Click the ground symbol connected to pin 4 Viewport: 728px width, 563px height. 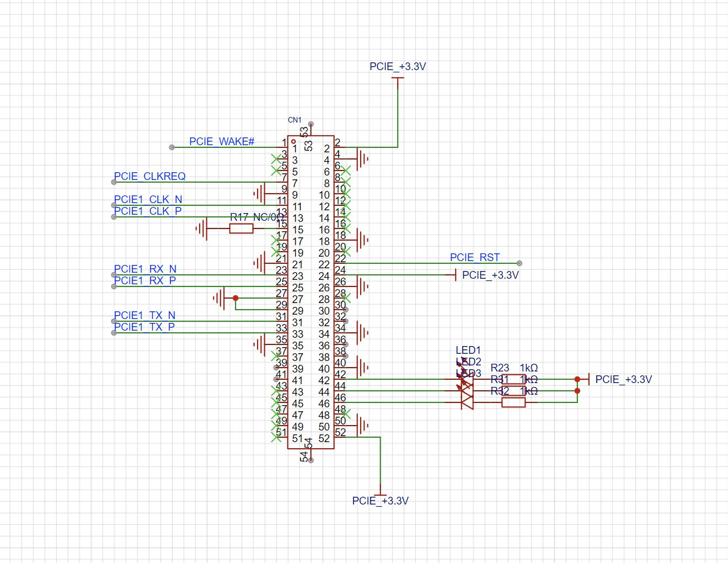pyautogui.click(x=362, y=159)
